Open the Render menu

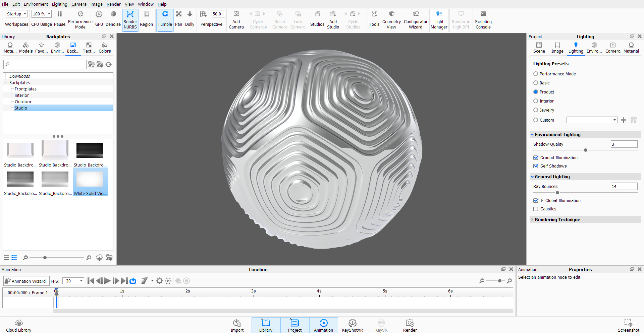113,4
